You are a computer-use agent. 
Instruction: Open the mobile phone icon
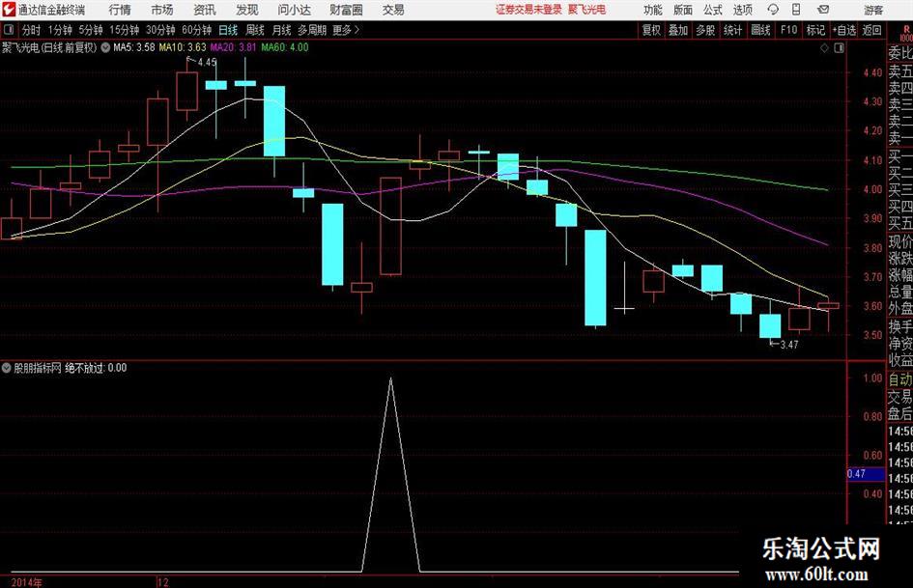tap(796, 10)
